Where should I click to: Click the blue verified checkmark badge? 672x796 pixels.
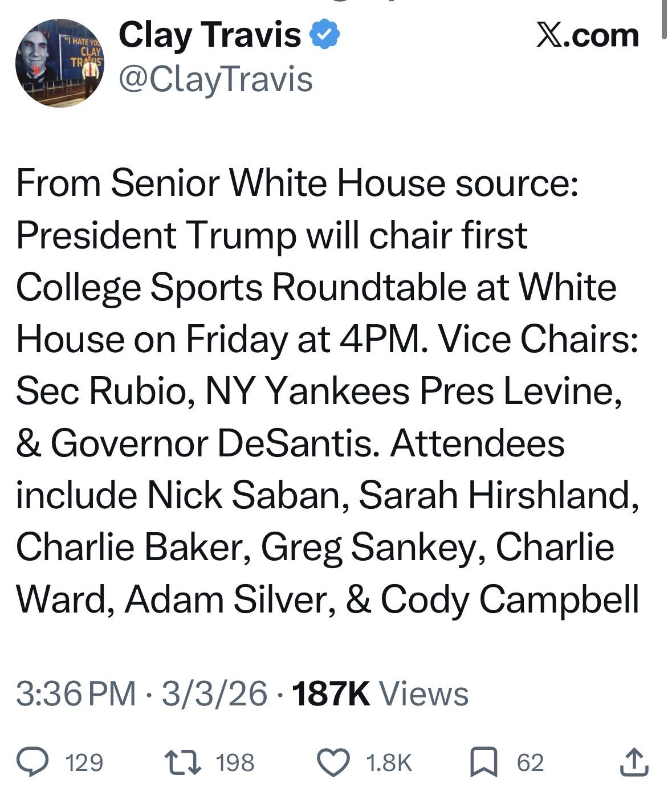point(324,35)
